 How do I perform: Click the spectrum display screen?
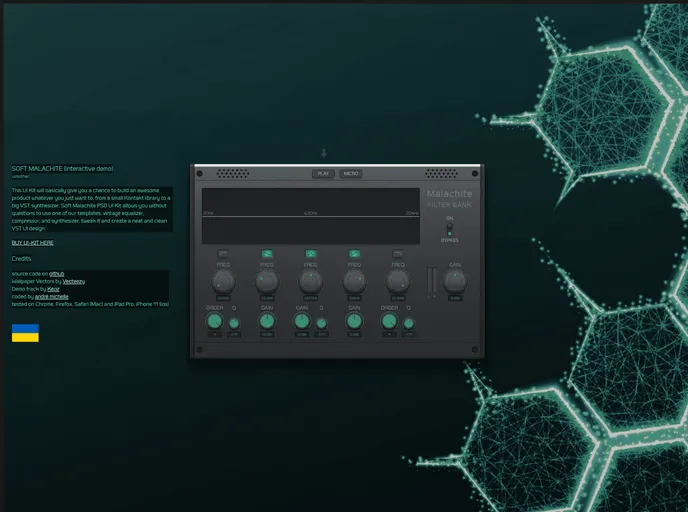(311, 216)
